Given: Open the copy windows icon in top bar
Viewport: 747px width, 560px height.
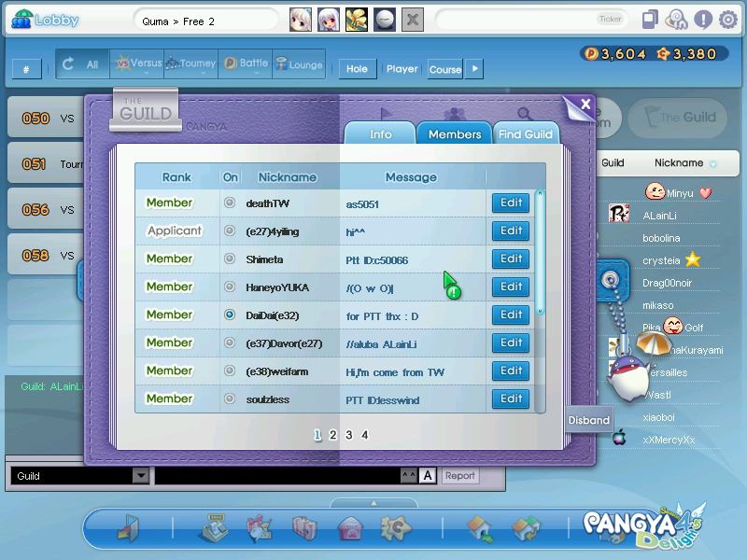Looking at the screenshot, I should pos(650,20).
